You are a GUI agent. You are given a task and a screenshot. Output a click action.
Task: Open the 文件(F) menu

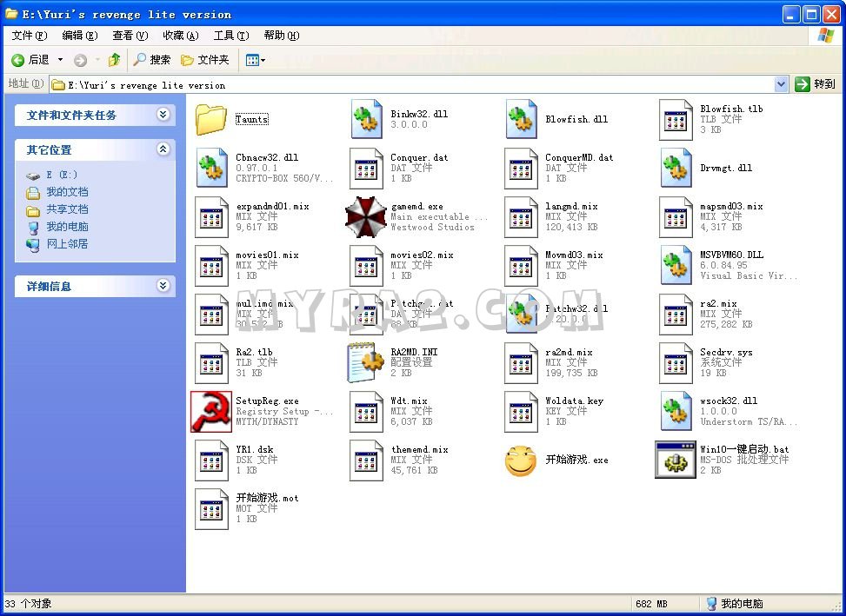pos(30,36)
